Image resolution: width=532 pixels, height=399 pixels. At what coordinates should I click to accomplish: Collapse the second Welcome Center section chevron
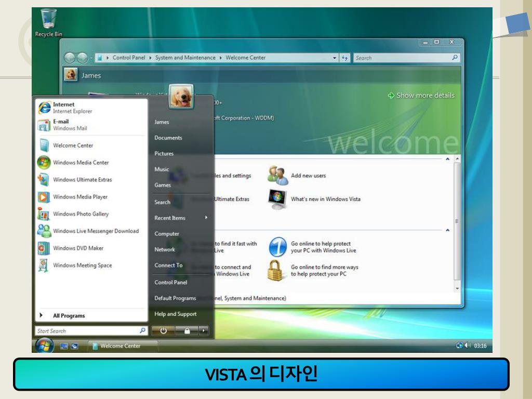coord(447,230)
